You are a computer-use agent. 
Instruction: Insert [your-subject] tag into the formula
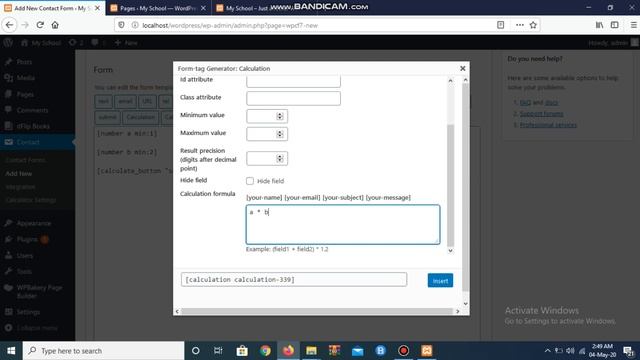343,198
